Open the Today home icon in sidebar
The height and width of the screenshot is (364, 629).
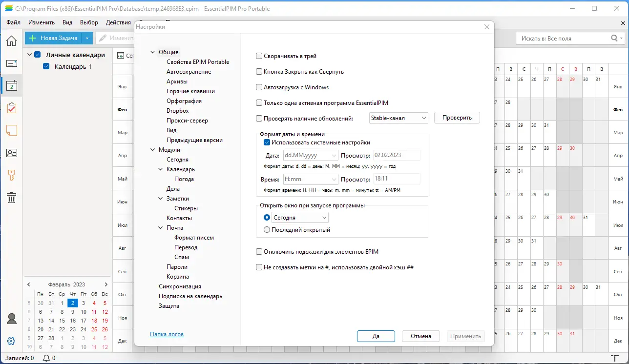(x=12, y=40)
